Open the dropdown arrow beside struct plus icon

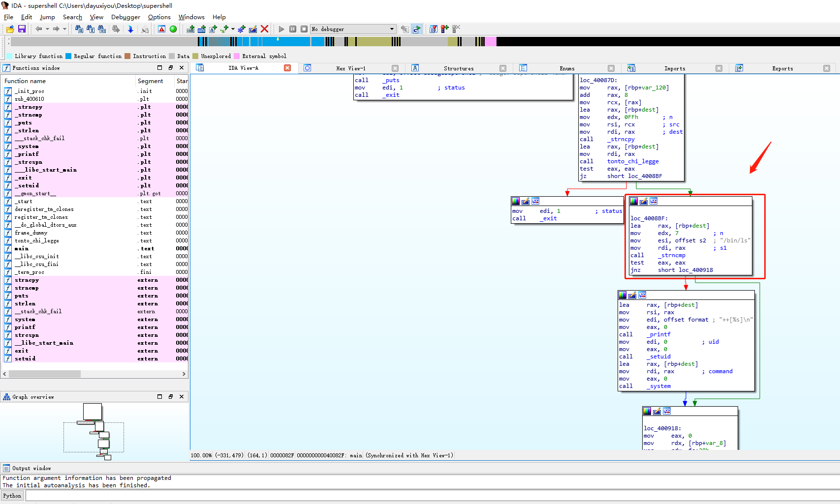(233, 29)
